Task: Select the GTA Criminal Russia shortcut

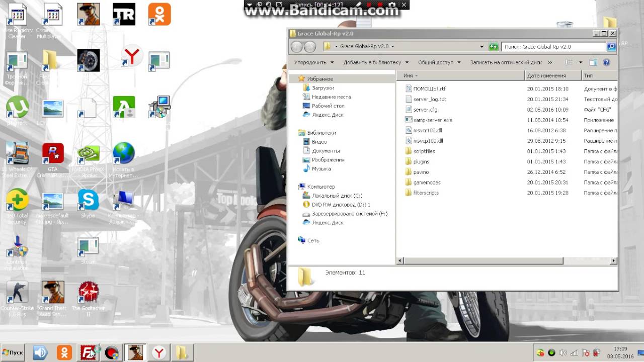Action: (x=53, y=160)
